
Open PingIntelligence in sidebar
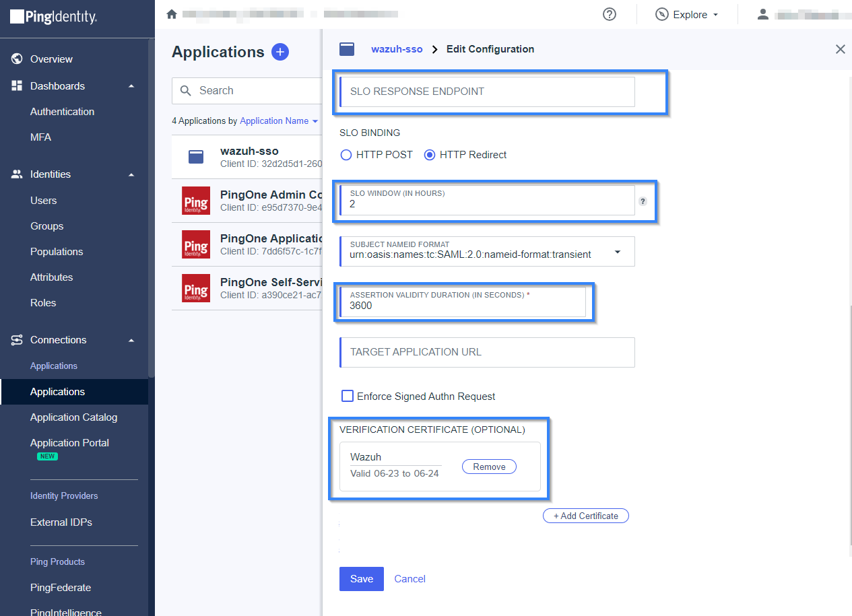pos(66,613)
